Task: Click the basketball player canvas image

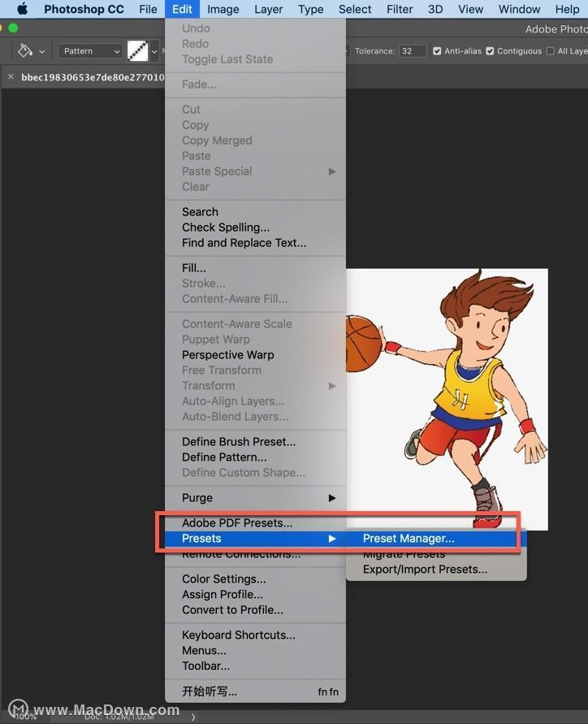Action: pos(447,399)
